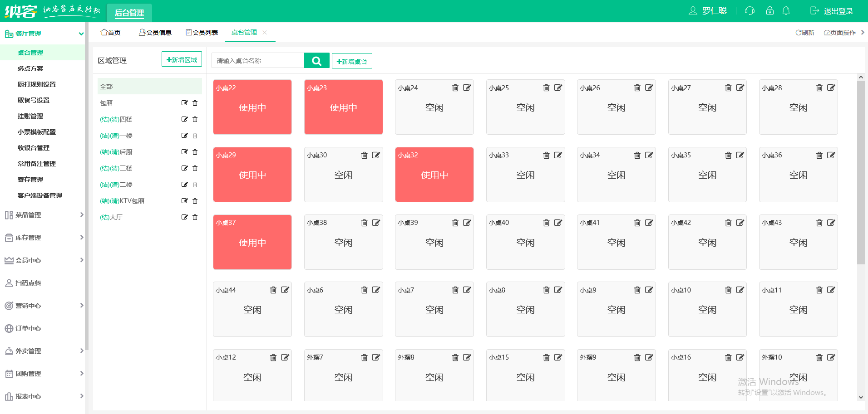Click the headset customer service icon

(x=750, y=11)
